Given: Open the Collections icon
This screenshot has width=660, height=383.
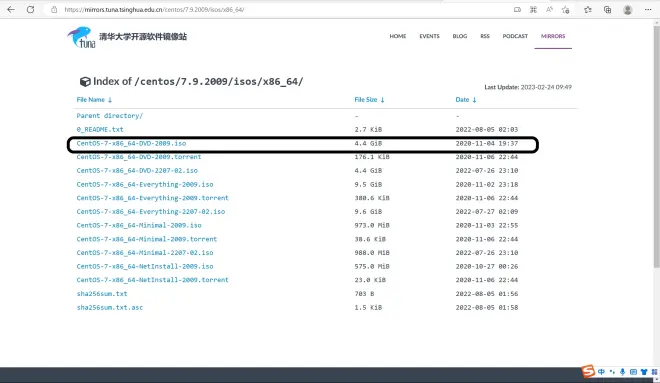Looking at the screenshot, I should (607, 9).
